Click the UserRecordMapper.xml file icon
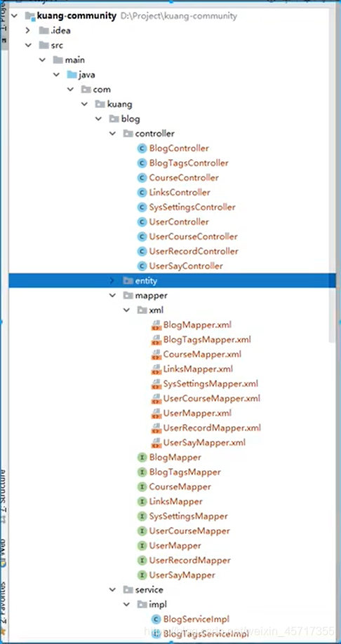 [156, 428]
